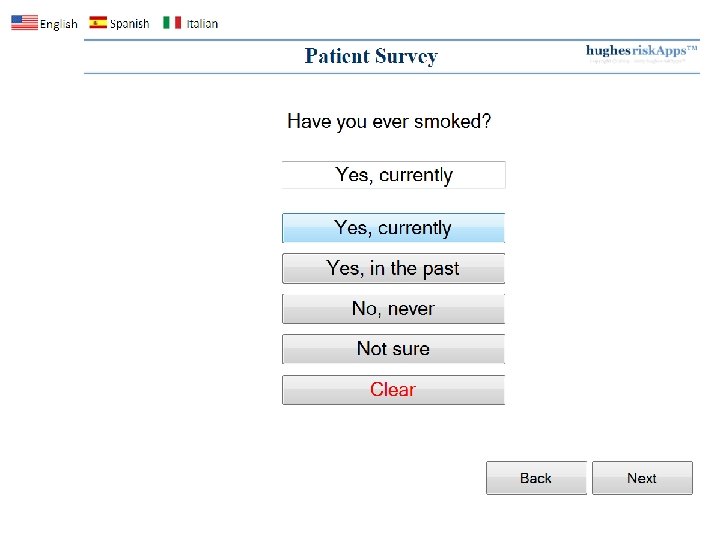
Task: Click the United States flag icon
Action: click(24, 23)
